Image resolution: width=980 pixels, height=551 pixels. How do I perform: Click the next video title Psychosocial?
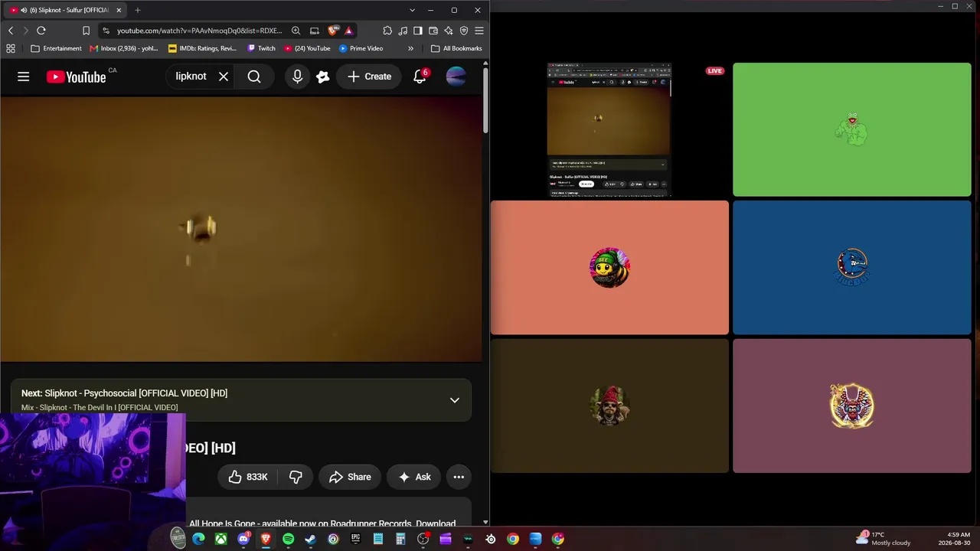[x=136, y=393]
